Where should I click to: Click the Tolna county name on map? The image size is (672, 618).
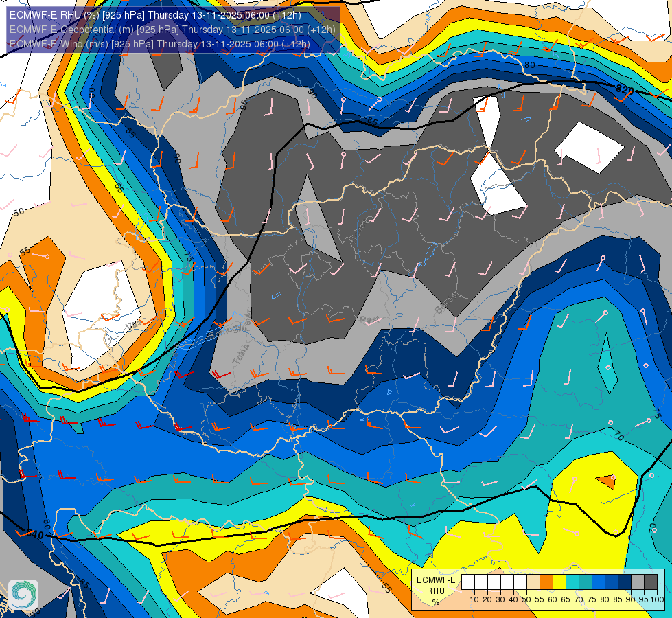(240, 355)
